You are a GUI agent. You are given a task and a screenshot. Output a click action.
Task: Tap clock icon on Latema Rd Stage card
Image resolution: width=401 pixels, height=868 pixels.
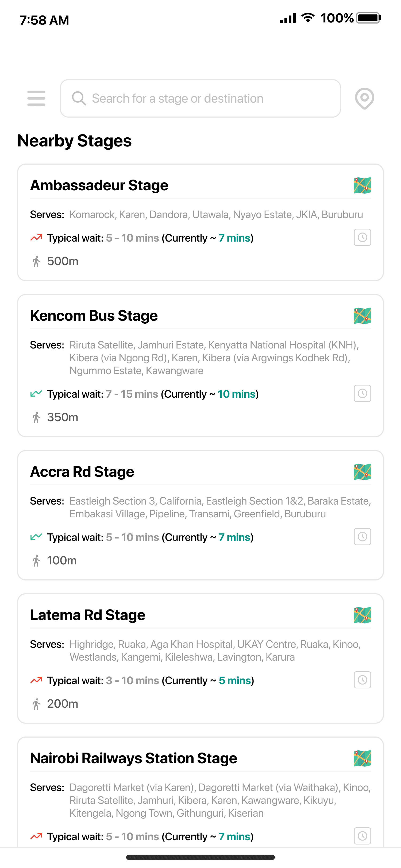362,680
